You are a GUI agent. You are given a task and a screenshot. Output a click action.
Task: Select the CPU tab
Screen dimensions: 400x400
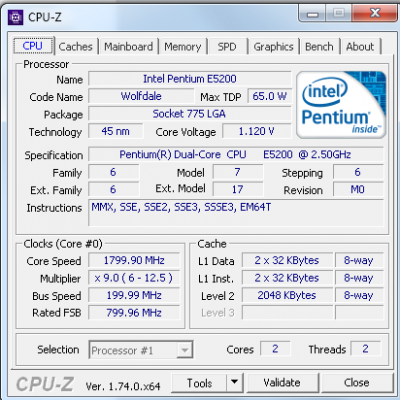point(33,46)
